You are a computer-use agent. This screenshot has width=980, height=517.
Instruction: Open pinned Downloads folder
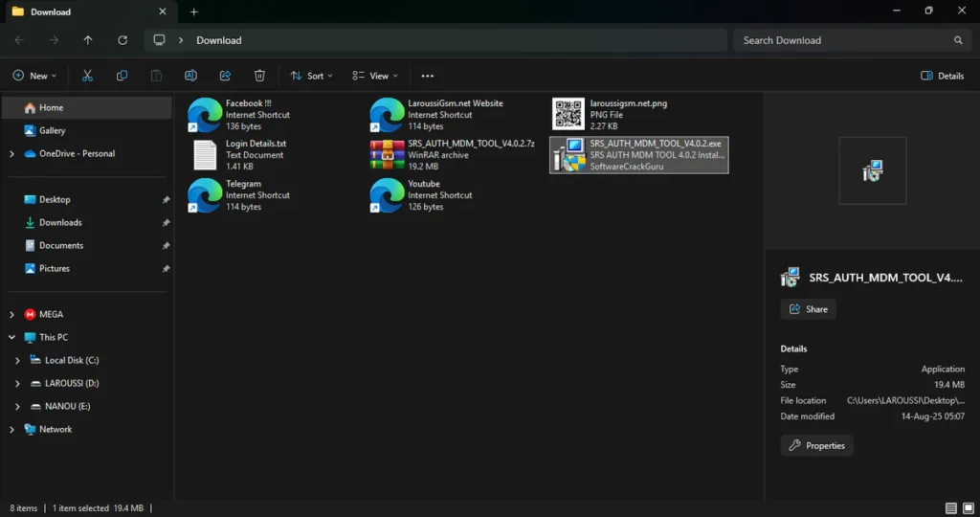[87, 222]
